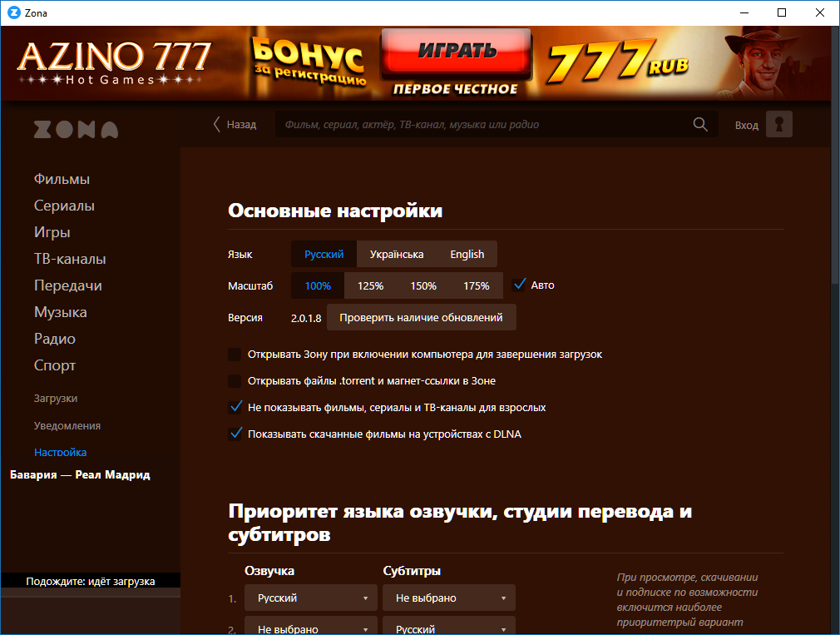Toggle the Авто scale checkbox

coord(519,285)
